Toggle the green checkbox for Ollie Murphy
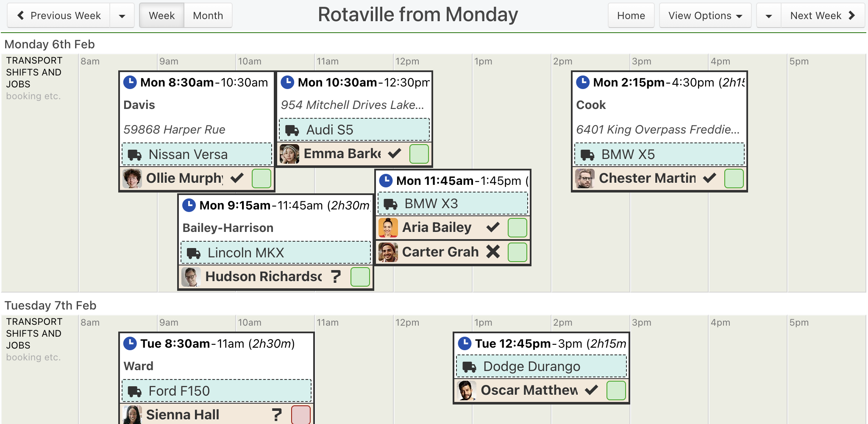This screenshot has height=424, width=868. click(x=262, y=179)
